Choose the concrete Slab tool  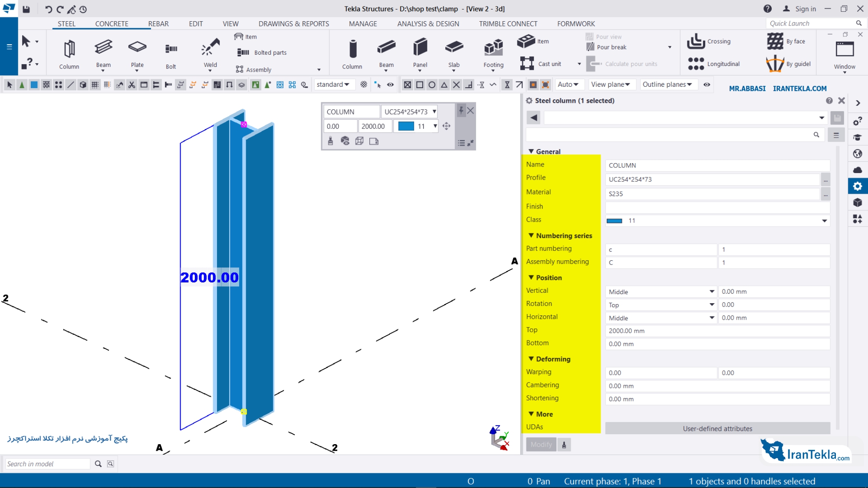(454, 54)
